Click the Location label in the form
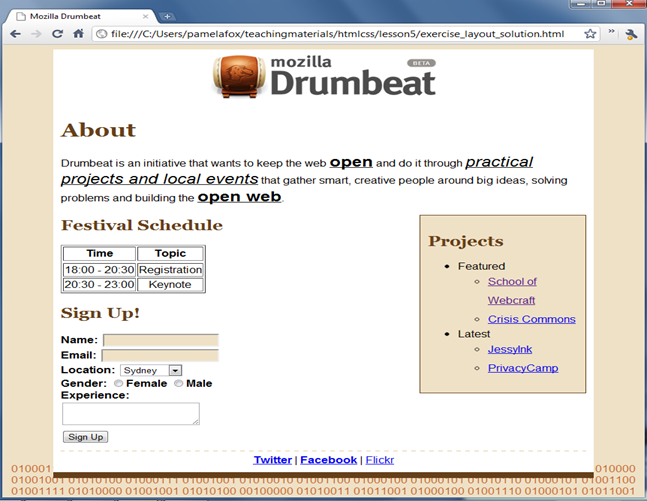Image resolution: width=647 pixels, height=501 pixels. 88,370
